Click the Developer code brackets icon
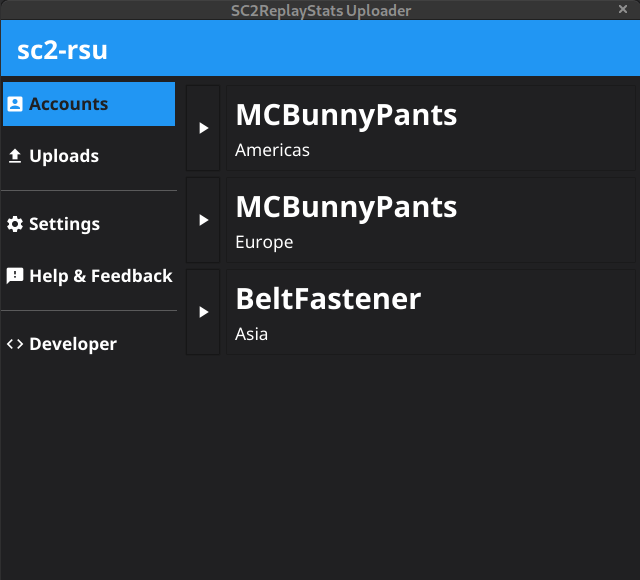This screenshot has width=640, height=580. [15, 344]
